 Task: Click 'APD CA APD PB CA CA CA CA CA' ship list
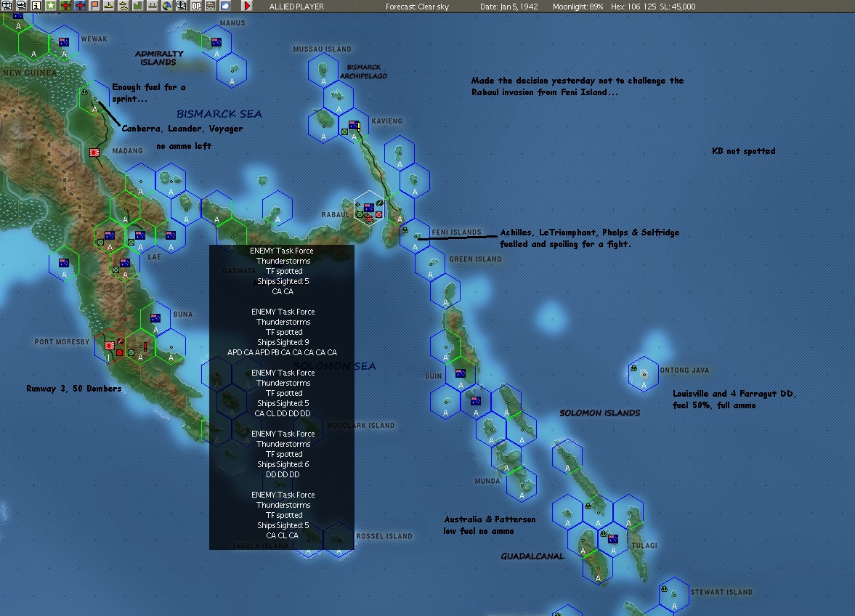point(282,353)
